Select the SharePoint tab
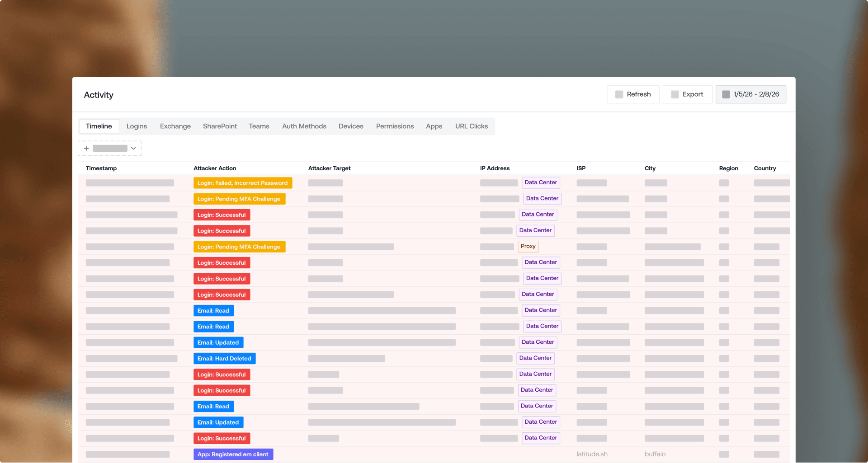868x463 pixels. pyautogui.click(x=220, y=126)
